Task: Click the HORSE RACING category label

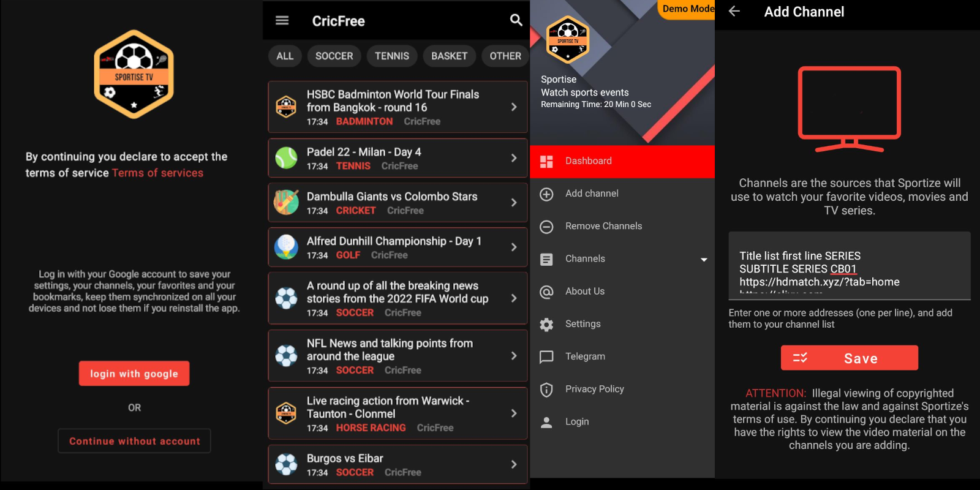Action: pyautogui.click(x=371, y=428)
